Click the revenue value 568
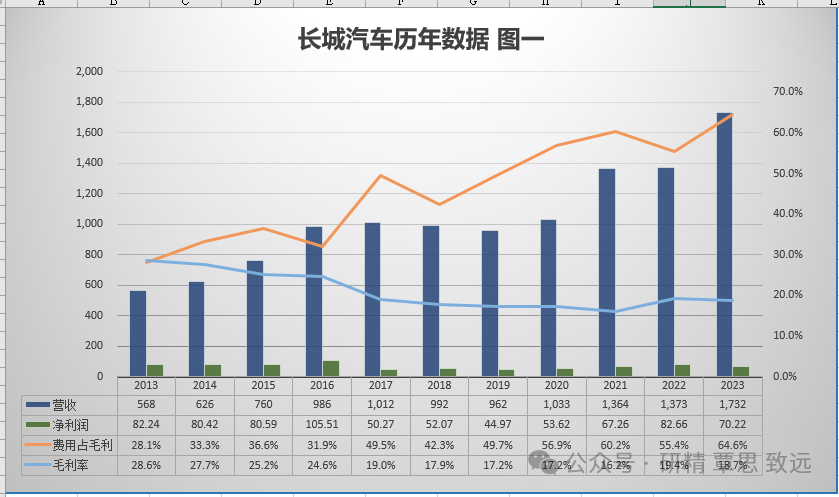The image size is (839, 497). 146,404
